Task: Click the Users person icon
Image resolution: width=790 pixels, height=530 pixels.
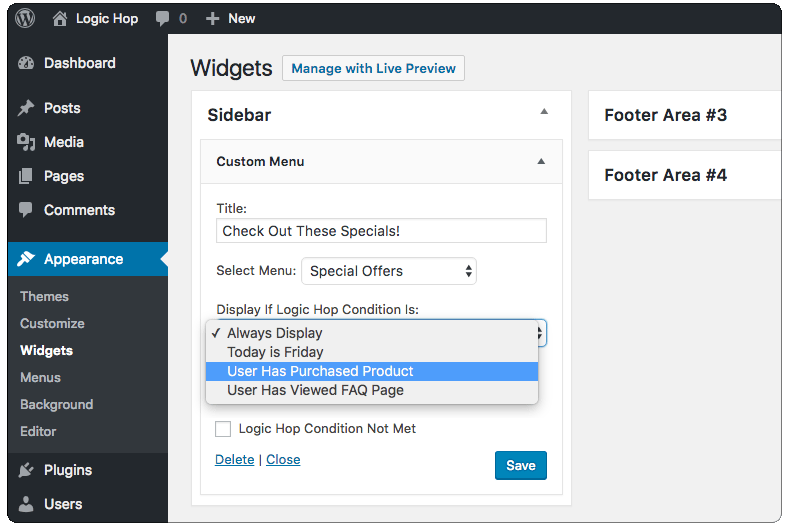Action: (26, 504)
